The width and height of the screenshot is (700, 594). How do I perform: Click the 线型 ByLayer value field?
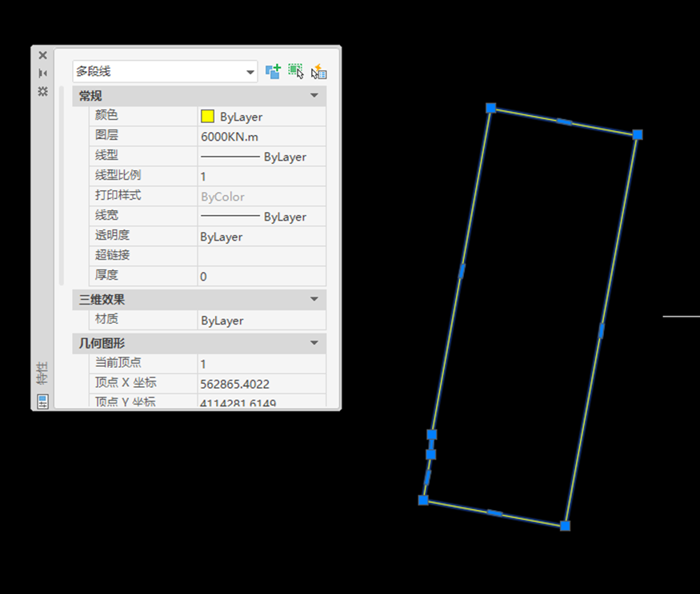(262, 157)
